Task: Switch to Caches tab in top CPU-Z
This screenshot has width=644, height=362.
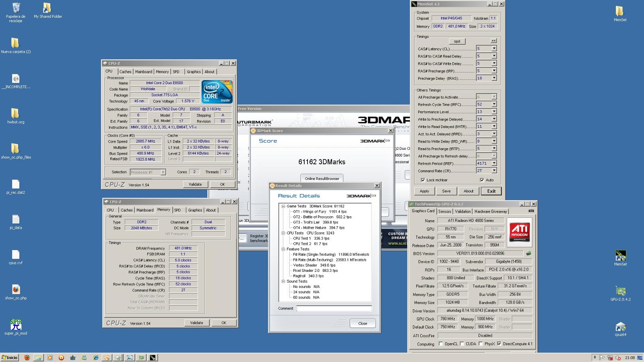Action: (125, 72)
